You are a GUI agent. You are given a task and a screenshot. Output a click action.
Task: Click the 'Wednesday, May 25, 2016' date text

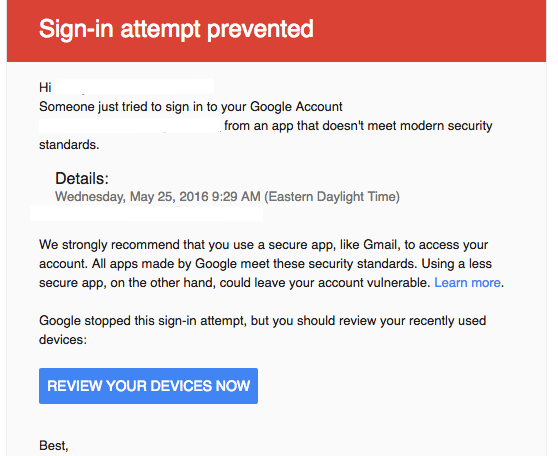click(131, 196)
